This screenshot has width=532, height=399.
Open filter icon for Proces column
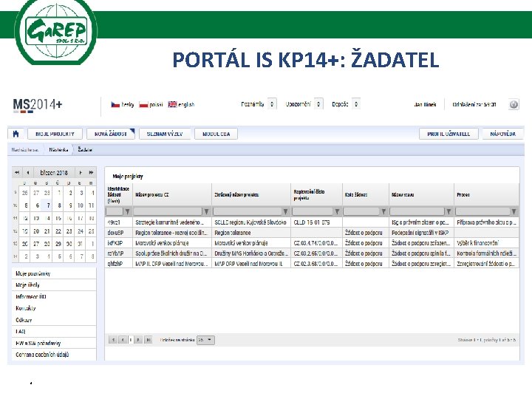(x=514, y=211)
